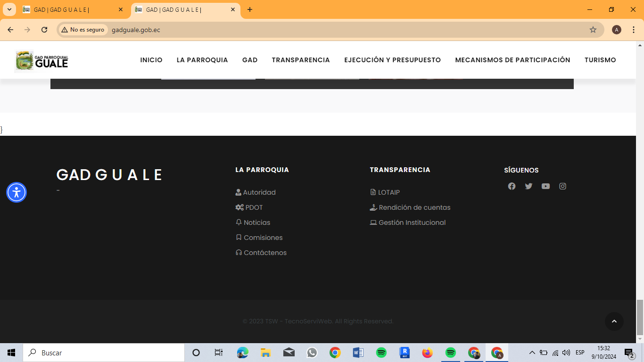
Task: Click the GAD Parroquial Guale logo
Action: [x=42, y=60]
